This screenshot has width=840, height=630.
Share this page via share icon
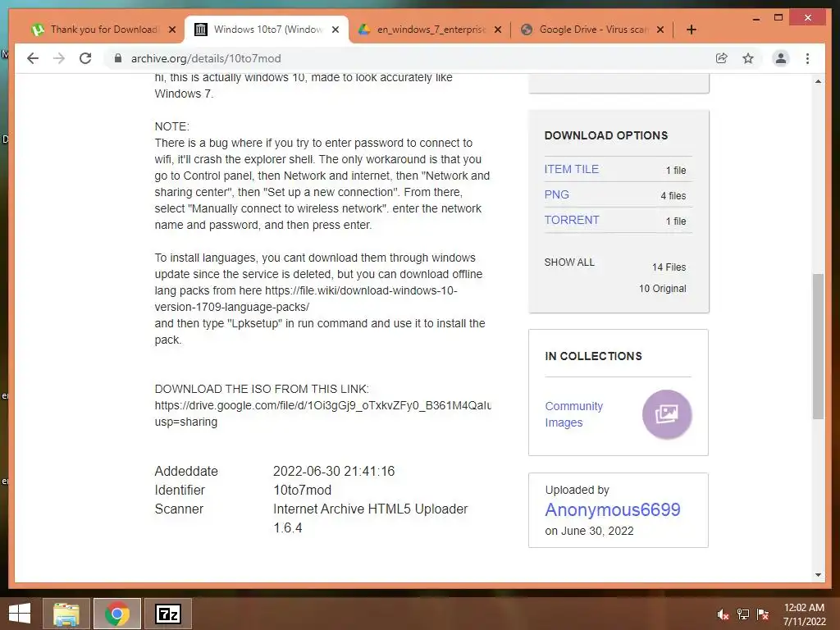point(722,58)
